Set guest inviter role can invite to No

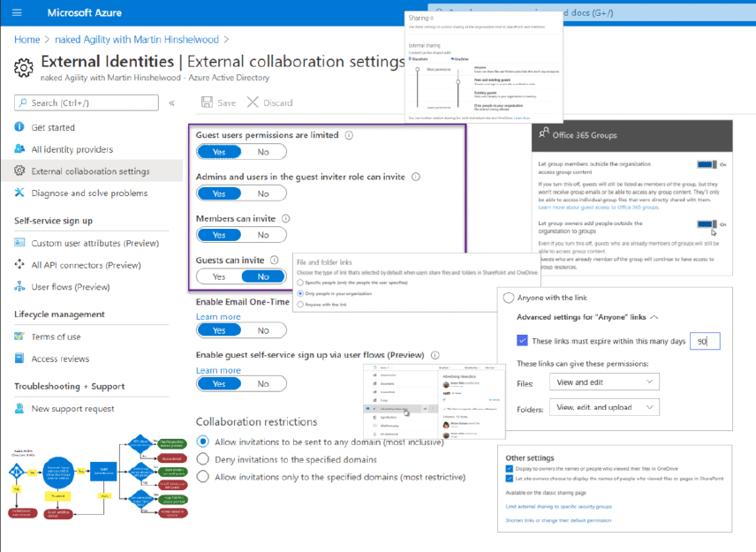[263, 193]
